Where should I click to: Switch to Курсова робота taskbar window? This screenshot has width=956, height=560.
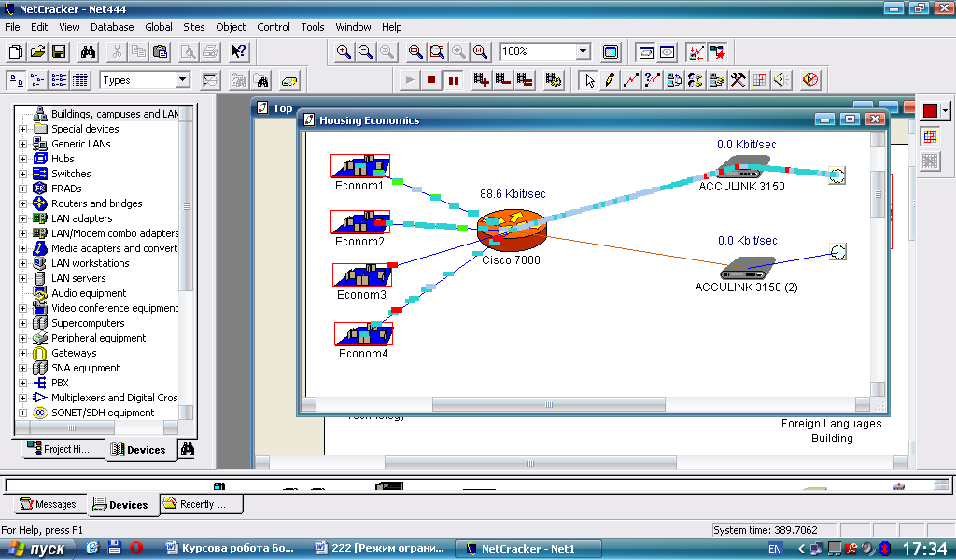click(x=231, y=549)
